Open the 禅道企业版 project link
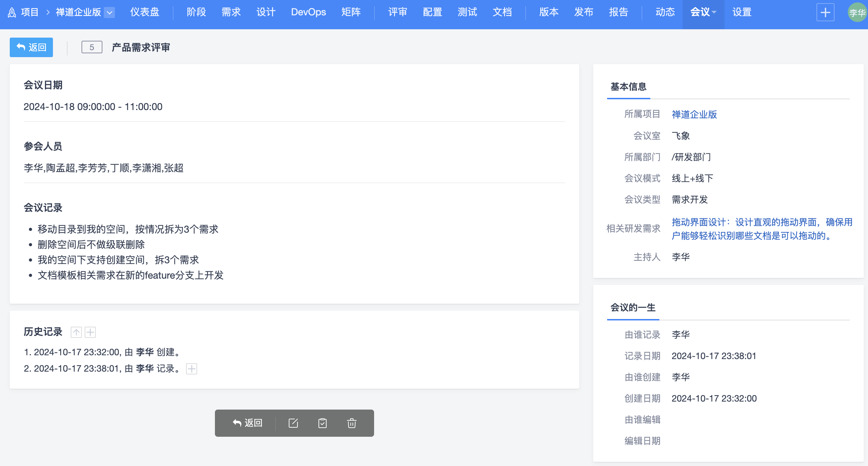 [694, 115]
